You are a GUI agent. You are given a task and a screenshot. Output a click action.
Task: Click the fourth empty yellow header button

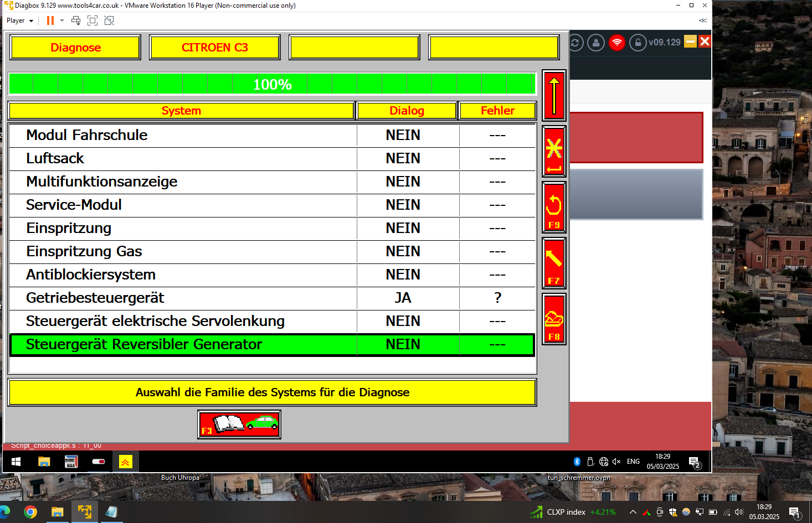point(494,48)
